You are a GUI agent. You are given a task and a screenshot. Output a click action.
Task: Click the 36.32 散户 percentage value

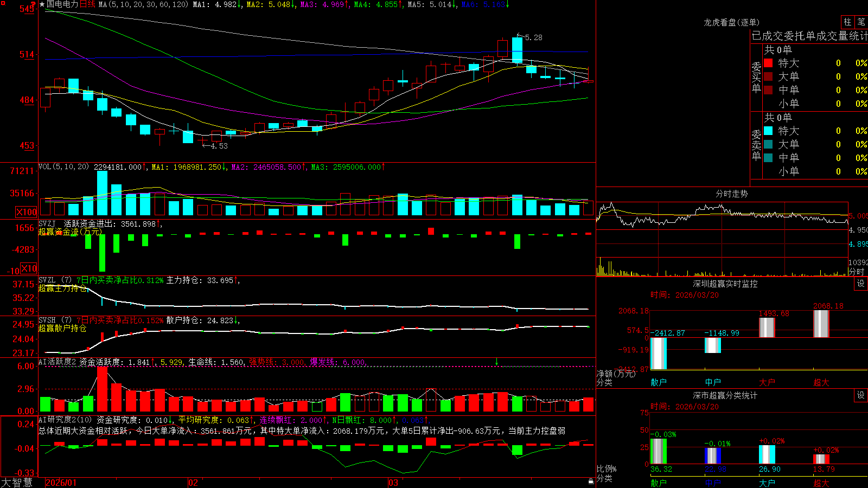tap(661, 469)
